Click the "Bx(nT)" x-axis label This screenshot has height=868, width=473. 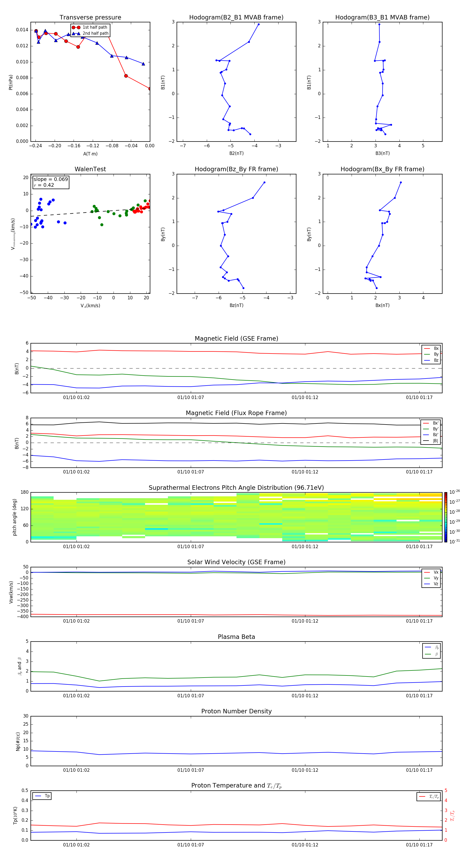point(382,306)
